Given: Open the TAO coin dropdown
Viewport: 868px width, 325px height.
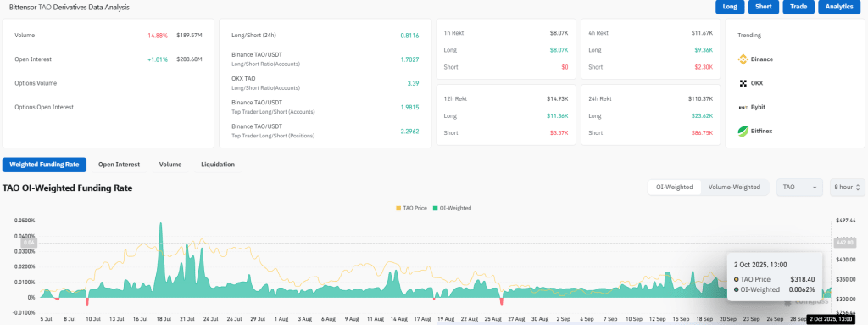Looking at the screenshot, I should click(800, 187).
